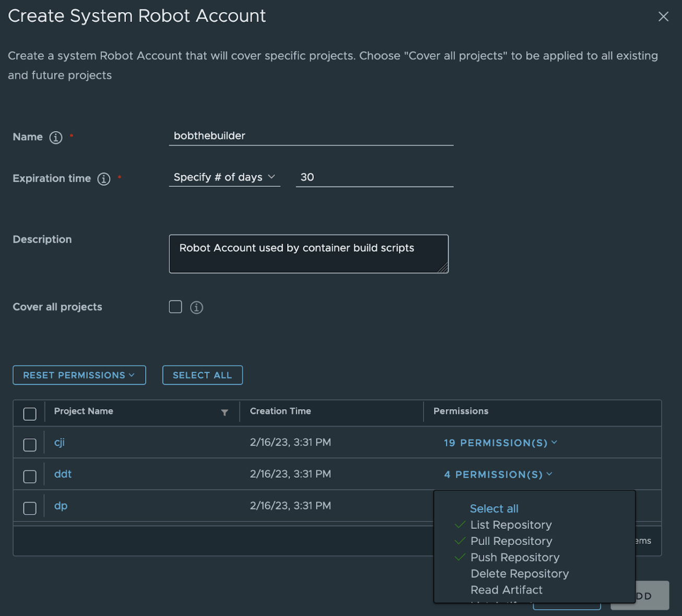Image resolution: width=682 pixels, height=616 pixels.
Task: Open the Specify # of days dropdown
Action: pyautogui.click(x=224, y=177)
